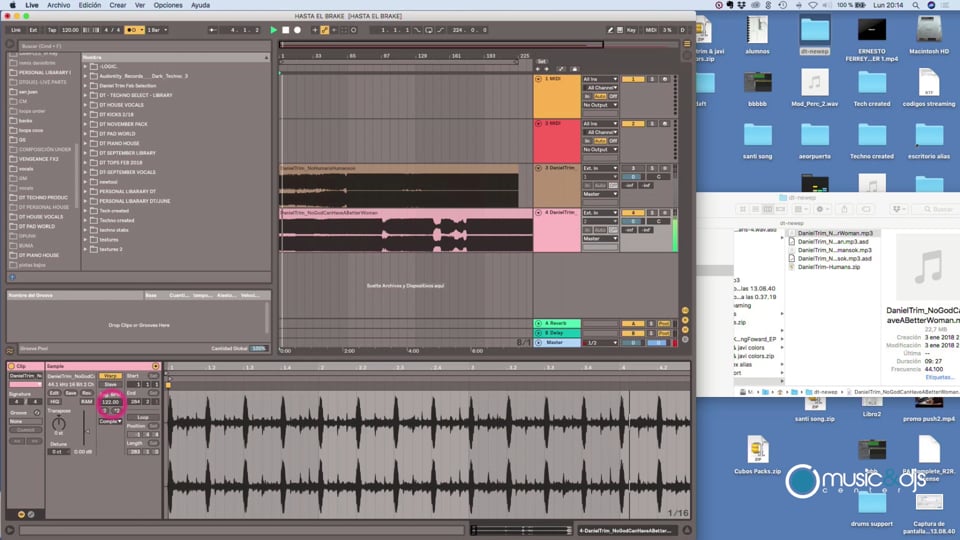Start playback with the green Play button

[274, 30]
